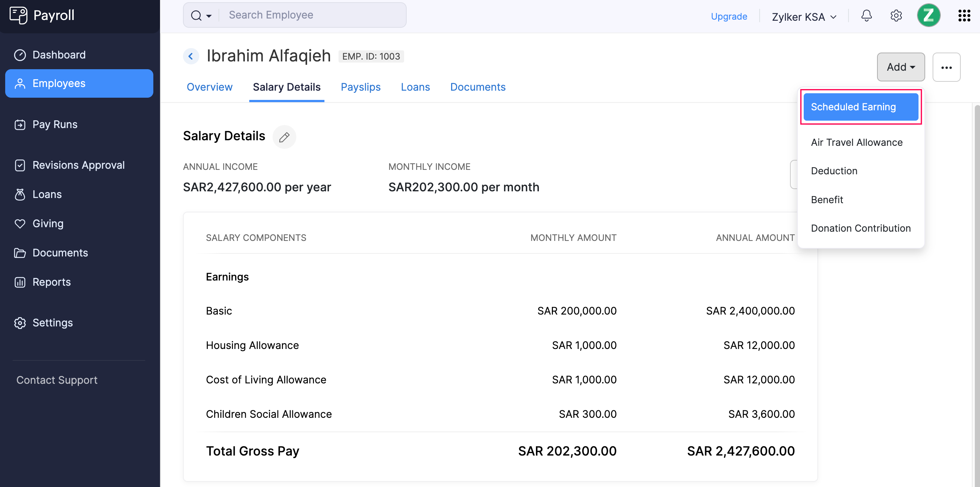Image resolution: width=980 pixels, height=487 pixels.
Task: Select Scheduled Earning from the menu
Action: click(x=853, y=107)
